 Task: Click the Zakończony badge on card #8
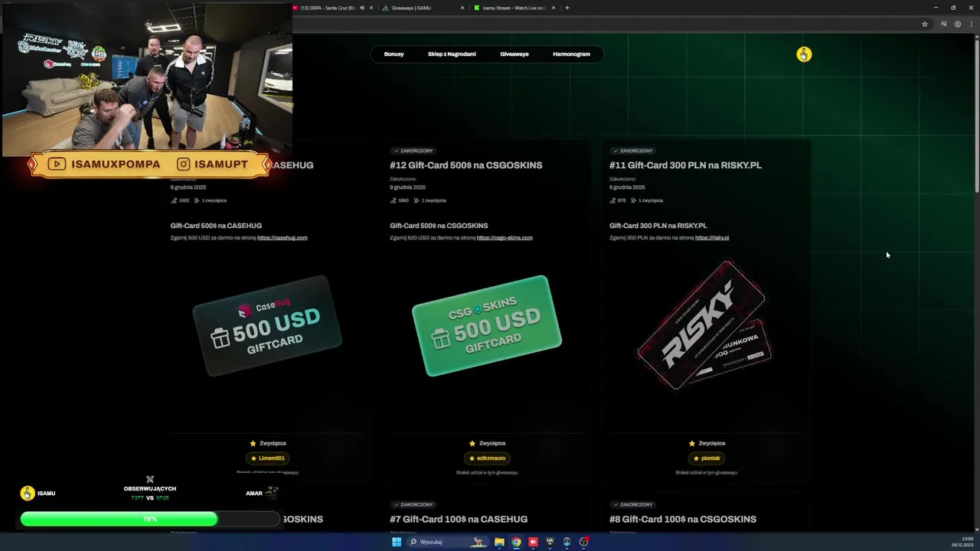[x=633, y=505]
